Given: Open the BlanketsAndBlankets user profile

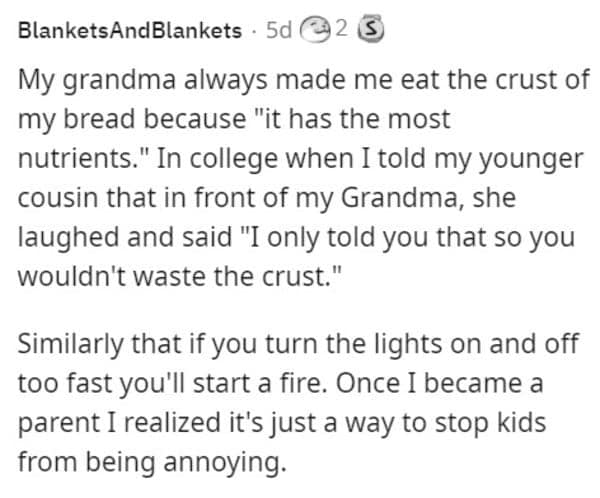Looking at the screenshot, I should (x=130, y=31).
